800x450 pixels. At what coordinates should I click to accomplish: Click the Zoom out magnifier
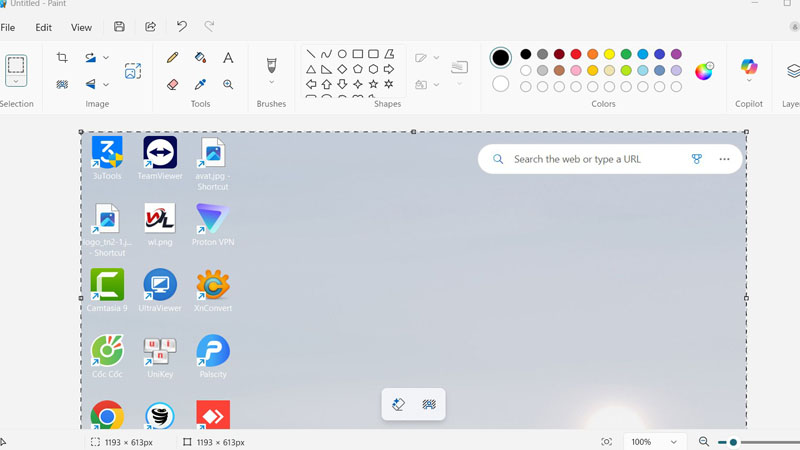[x=704, y=442]
